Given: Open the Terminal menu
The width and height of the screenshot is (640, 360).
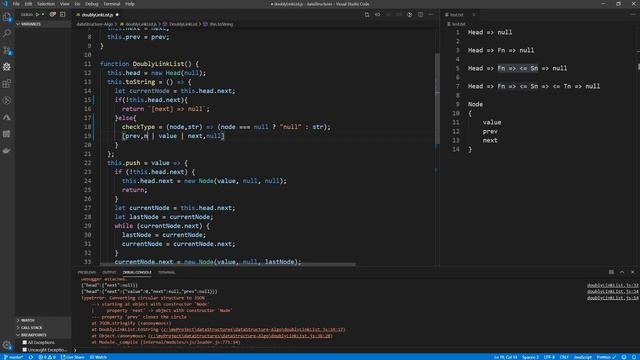Looking at the screenshot, I should coord(111,4).
